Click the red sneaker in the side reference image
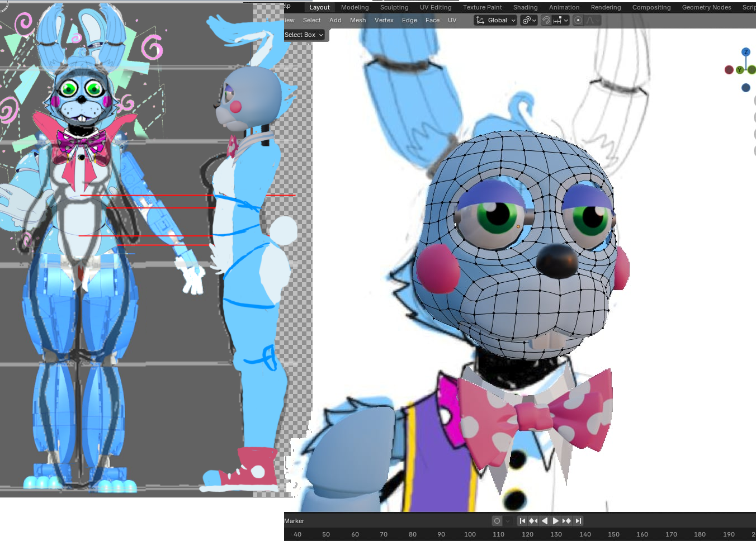756x541 pixels. coord(250,467)
